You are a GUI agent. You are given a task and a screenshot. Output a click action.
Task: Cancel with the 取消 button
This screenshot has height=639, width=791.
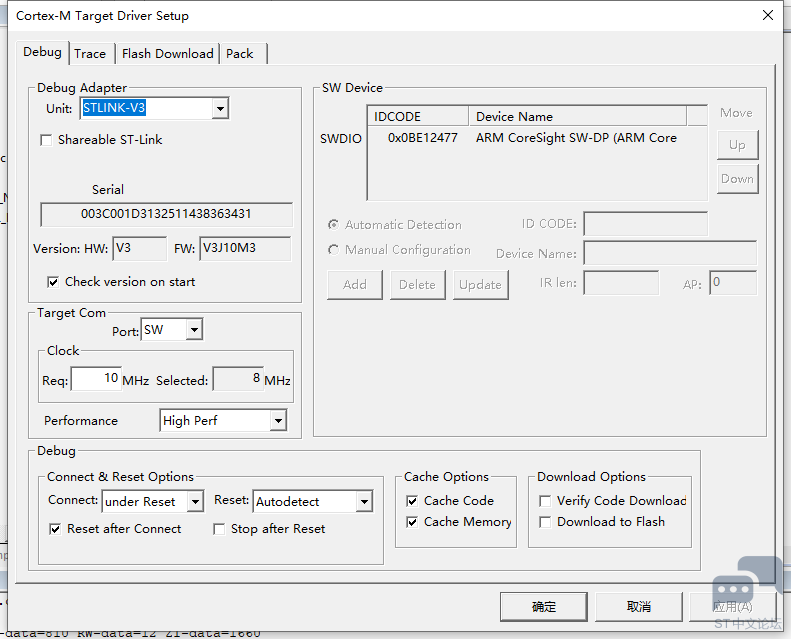click(x=639, y=607)
